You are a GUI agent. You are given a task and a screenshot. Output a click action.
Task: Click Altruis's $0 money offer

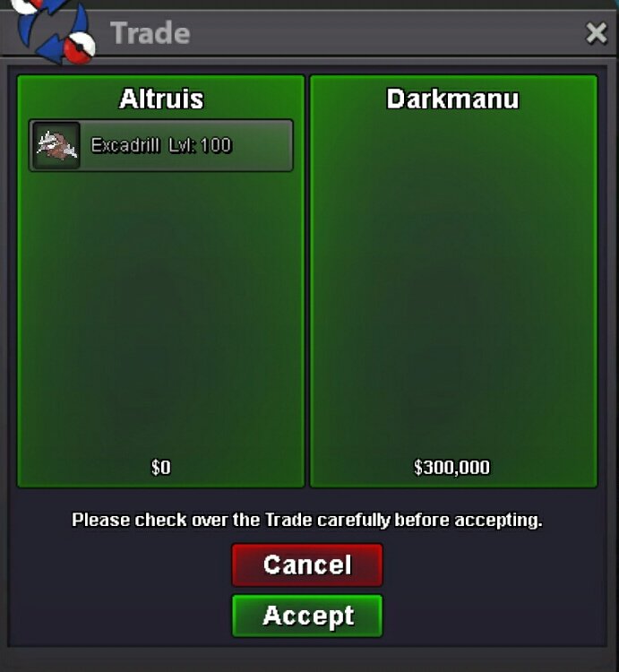click(161, 467)
